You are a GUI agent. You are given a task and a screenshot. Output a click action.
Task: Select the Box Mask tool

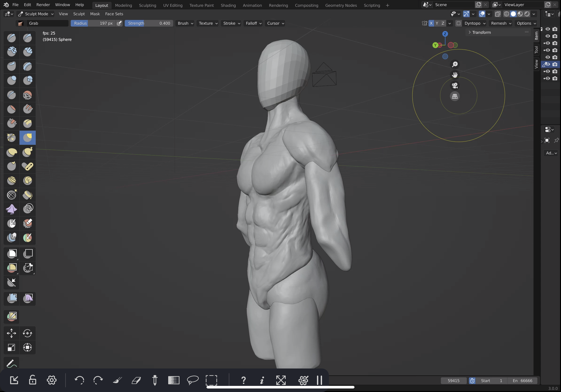(12, 253)
